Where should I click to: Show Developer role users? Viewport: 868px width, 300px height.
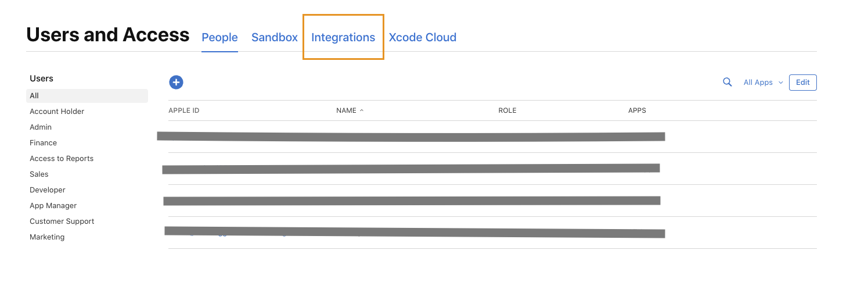pos(48,190)
